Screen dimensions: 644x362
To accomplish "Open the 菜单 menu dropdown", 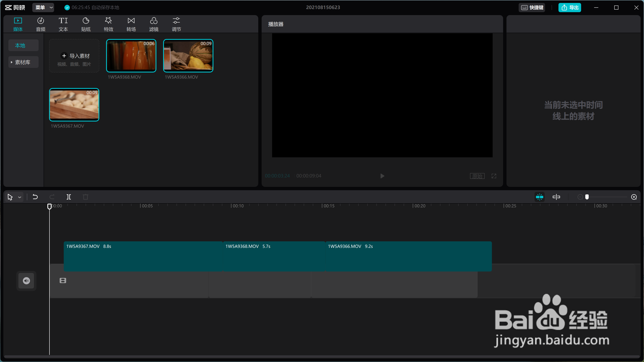I will [43, 8].
